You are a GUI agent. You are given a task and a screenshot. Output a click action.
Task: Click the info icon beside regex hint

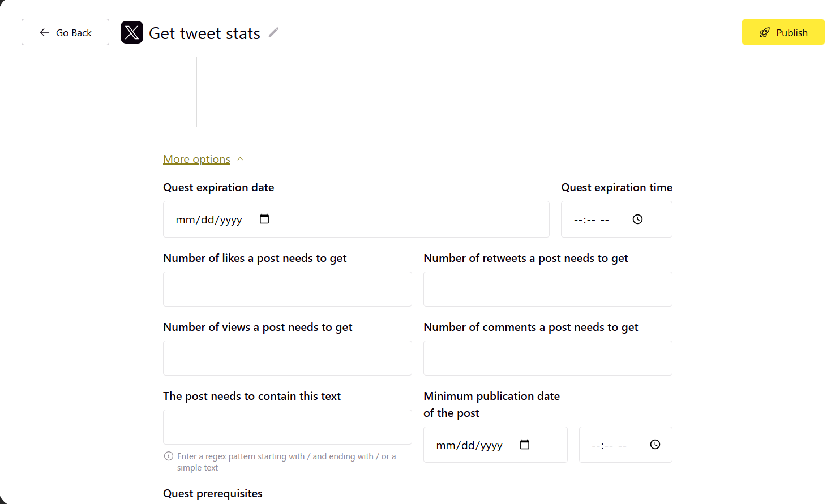(169, 456)
